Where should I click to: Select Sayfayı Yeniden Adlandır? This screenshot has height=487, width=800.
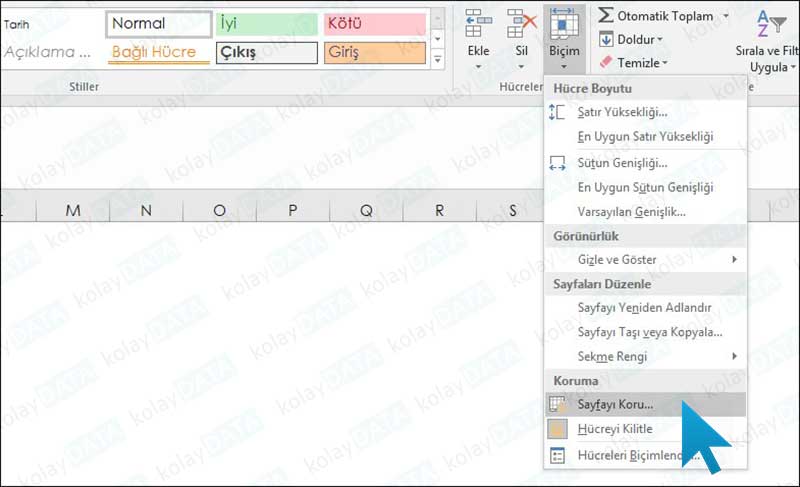point(645,307)
